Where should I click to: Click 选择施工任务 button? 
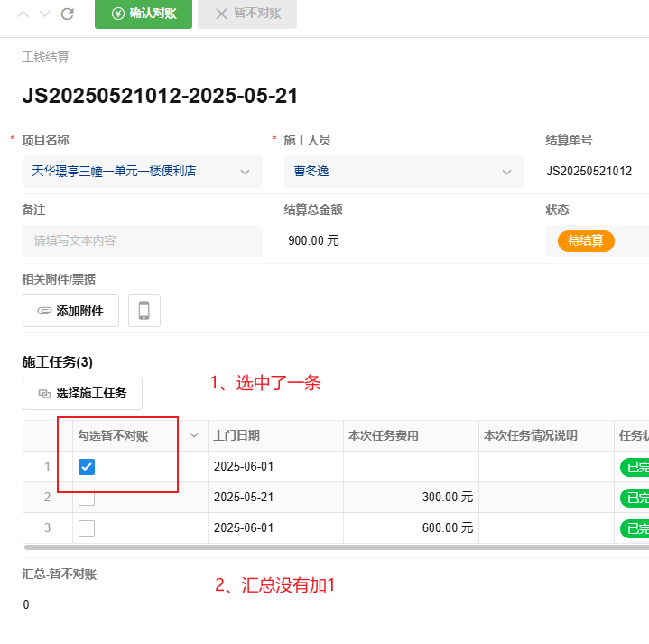pos(82,394)
